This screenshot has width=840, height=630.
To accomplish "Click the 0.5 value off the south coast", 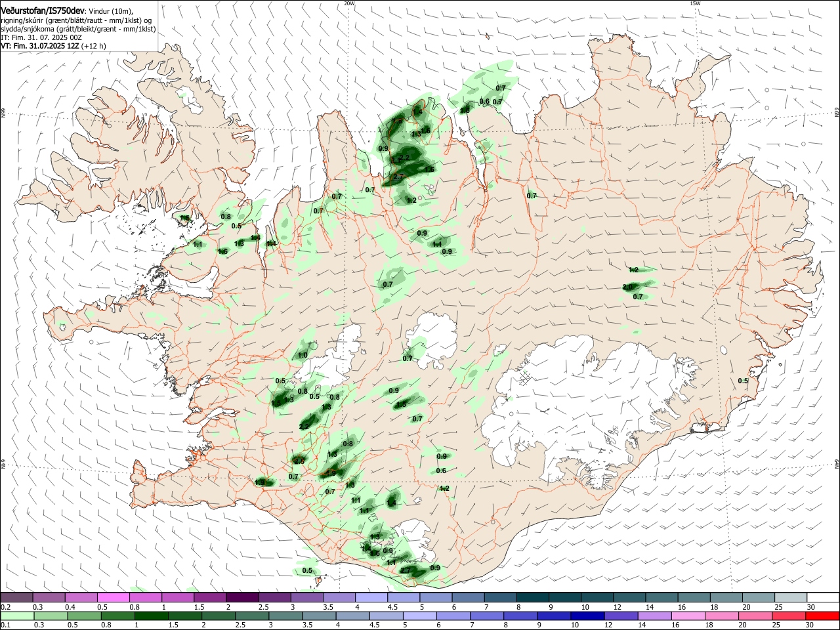I will click(x=307, y=570).
